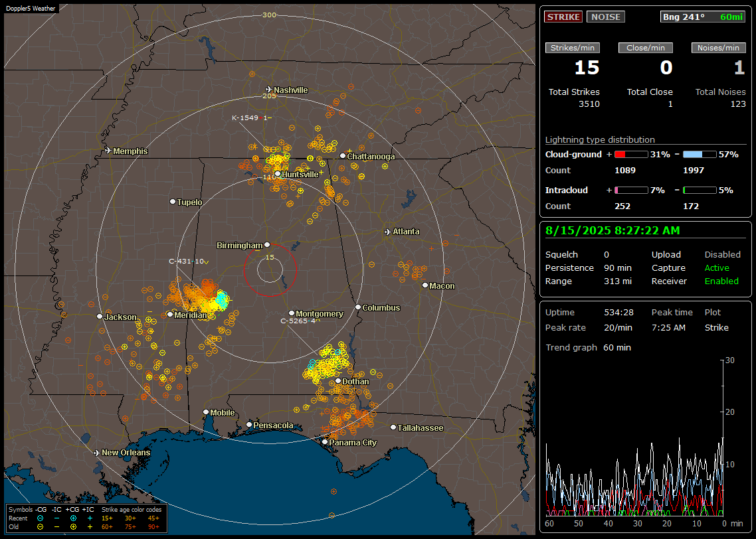756x539 pixels.
Task: Click the Chattanooga city marker dot
Action: [343, 156]
